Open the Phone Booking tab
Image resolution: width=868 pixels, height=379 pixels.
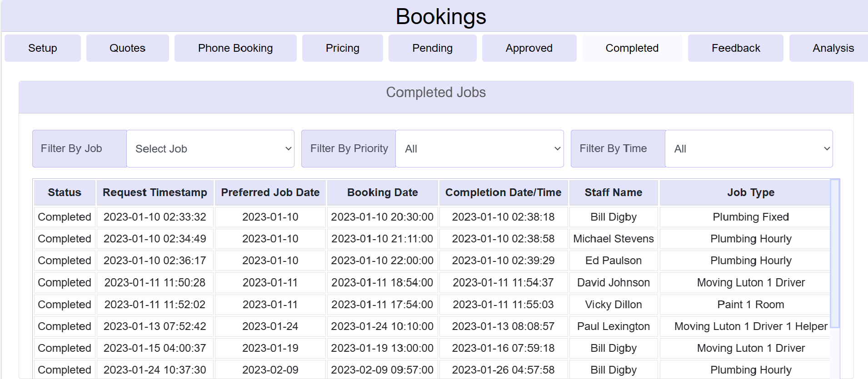pos(235,48)
